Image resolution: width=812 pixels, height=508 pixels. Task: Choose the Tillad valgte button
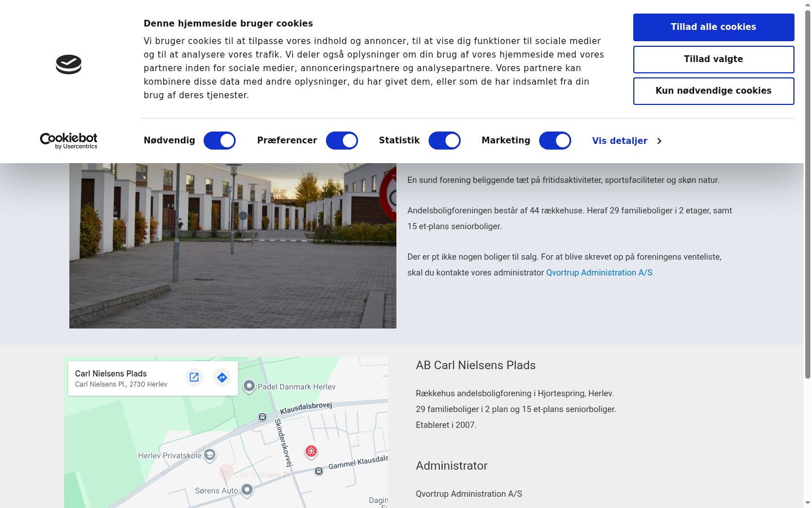point(713,59)
